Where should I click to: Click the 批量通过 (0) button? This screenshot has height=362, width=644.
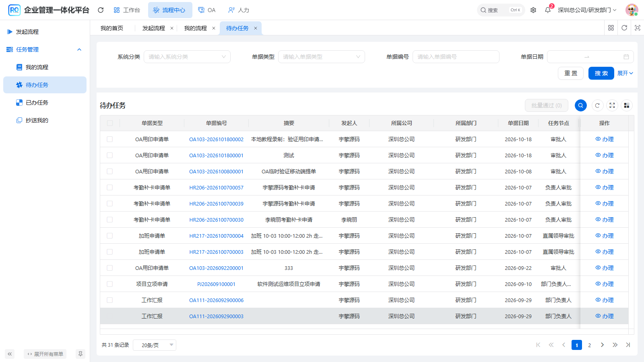547,105
